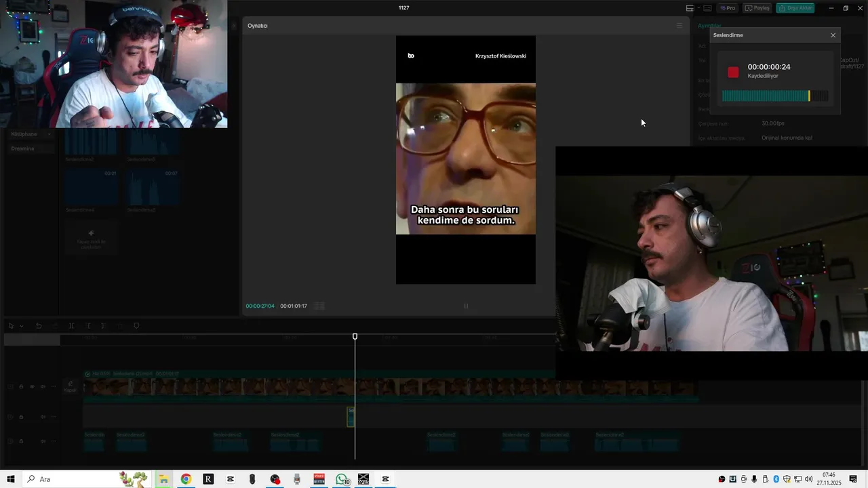Open more options on bottom audio track
This screenshot has width=868, height=488.
pyautogui.click(x=54, y=441)
